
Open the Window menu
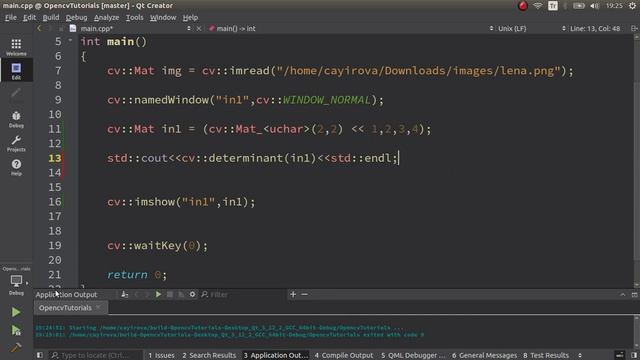163,18
